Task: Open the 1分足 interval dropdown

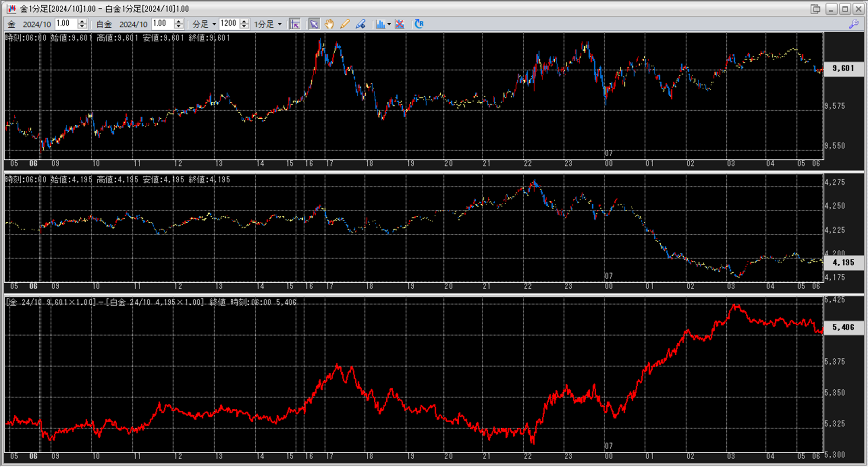Action: click(280, 24)
